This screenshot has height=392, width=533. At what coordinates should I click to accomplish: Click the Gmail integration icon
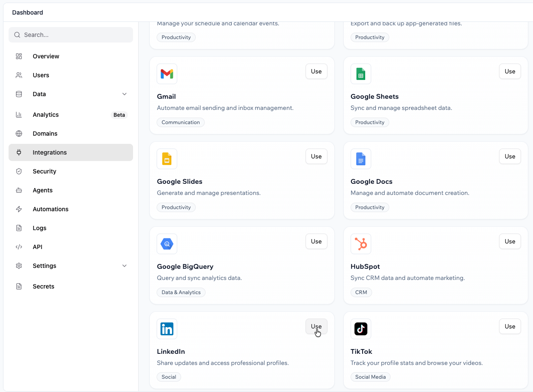(167, 73)
